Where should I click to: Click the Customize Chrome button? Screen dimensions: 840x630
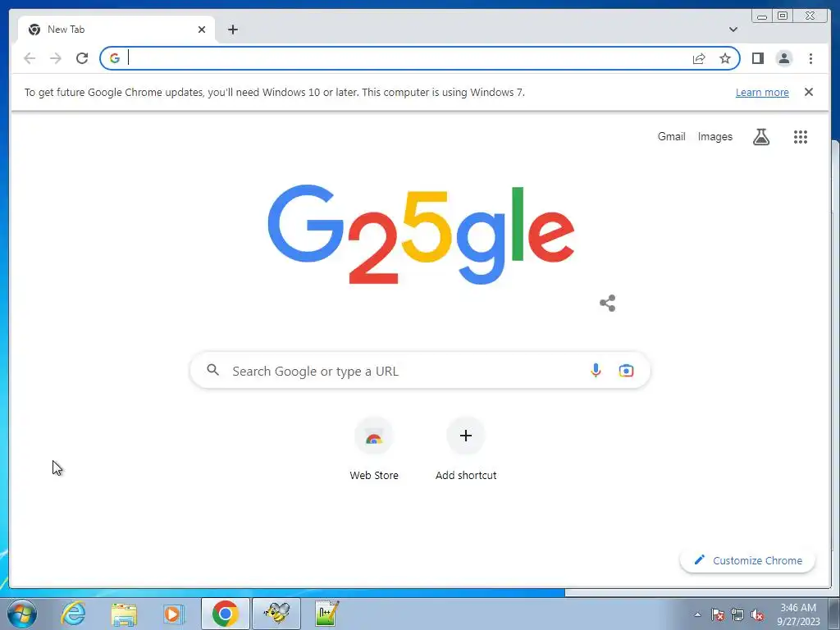click(x=747, y=560)
